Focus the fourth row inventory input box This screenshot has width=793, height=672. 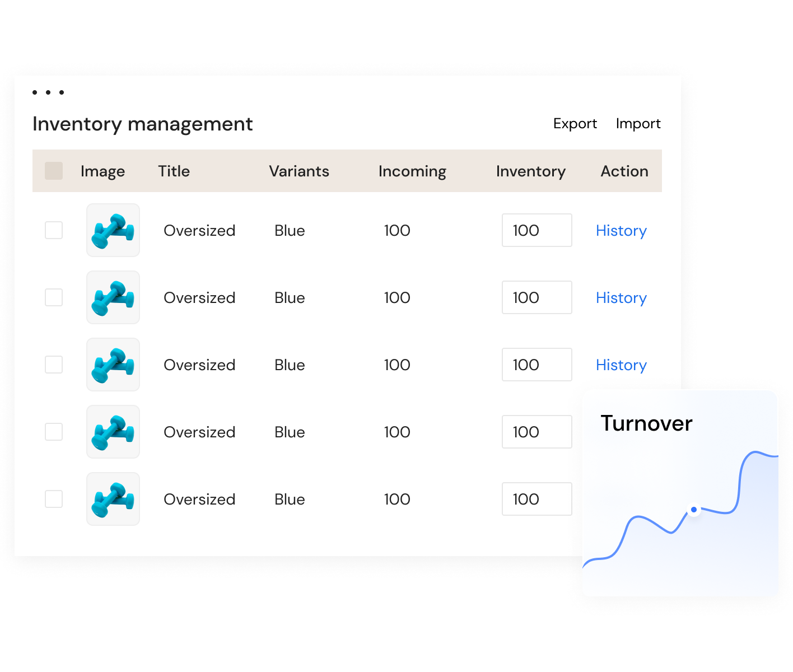coord(537,432)
